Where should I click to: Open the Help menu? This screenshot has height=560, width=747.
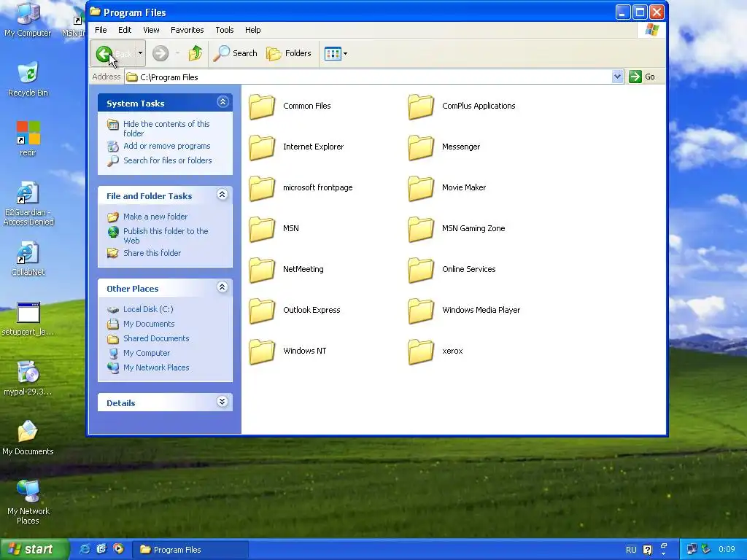click(x=253, y=29)
